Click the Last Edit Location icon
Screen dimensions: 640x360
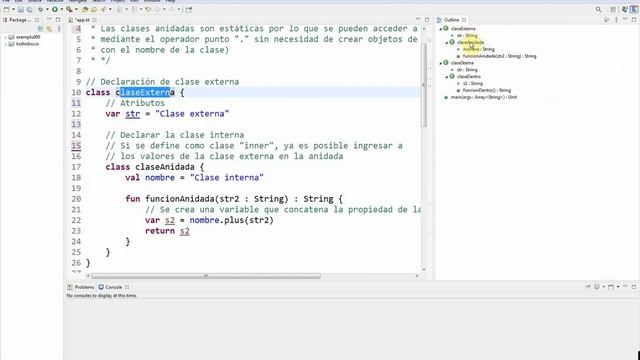coord(148,9)
